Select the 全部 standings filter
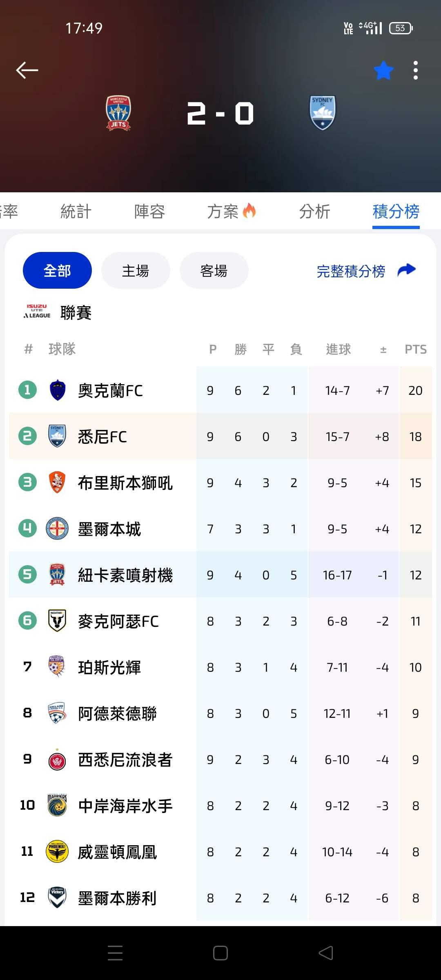The height and width of the screenshot is (980, 441). pos(57,270)
